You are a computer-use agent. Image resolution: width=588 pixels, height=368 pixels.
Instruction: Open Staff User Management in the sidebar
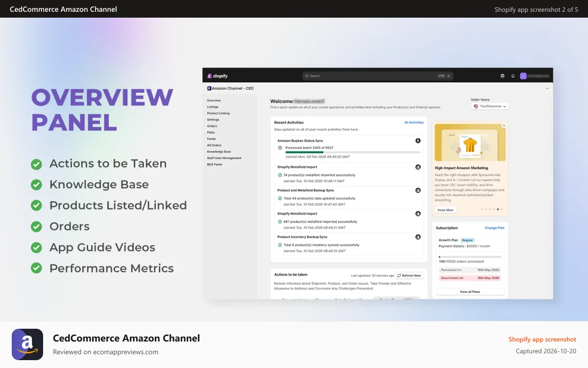point(224,158)
